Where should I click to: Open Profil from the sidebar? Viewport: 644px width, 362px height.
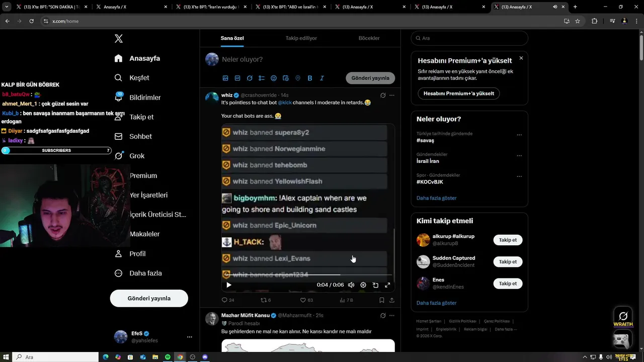point(130,253)
